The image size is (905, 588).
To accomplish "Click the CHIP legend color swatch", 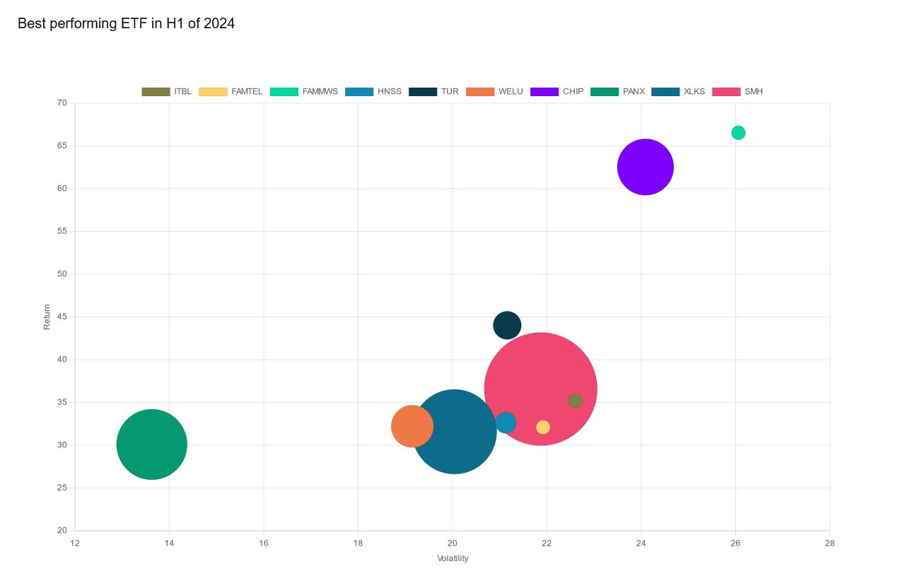I will pos(544,92).
